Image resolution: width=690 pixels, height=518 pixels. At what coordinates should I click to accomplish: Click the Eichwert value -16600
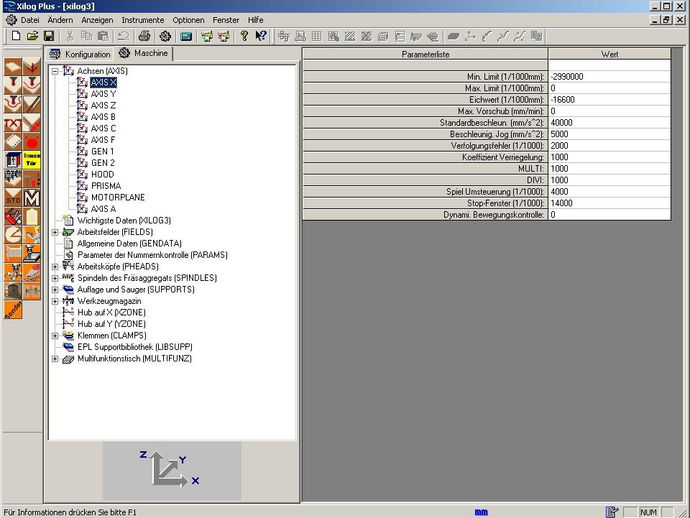click(609, 99)
